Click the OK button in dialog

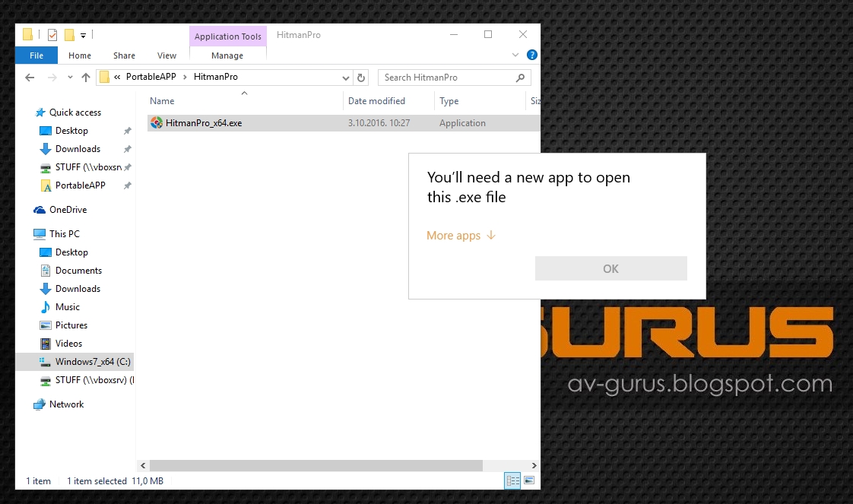point(610,268)
